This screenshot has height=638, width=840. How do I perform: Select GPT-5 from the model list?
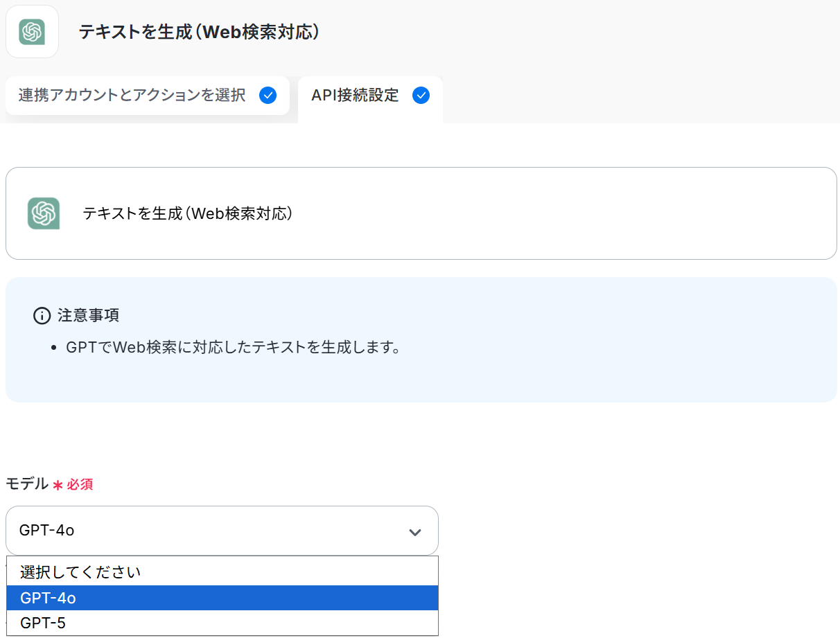click(x=43, y=623)
